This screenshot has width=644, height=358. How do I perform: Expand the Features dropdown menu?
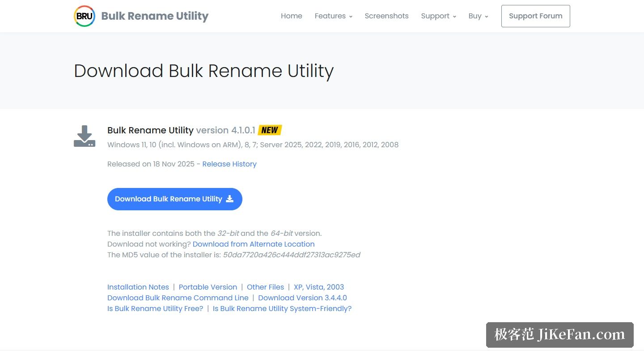tap(334, 16)
